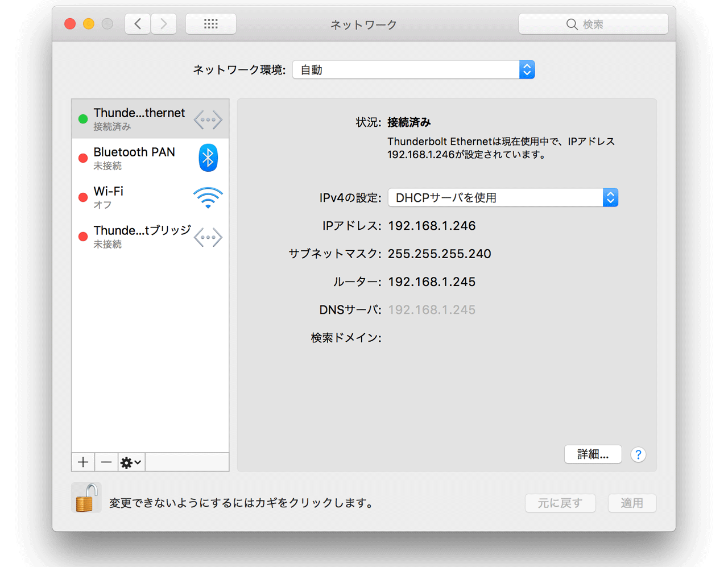This screenshot has height=567, width=728.
Task: Open the ネットワーク環境 自動 dropdown
Action: click(413, 70)
